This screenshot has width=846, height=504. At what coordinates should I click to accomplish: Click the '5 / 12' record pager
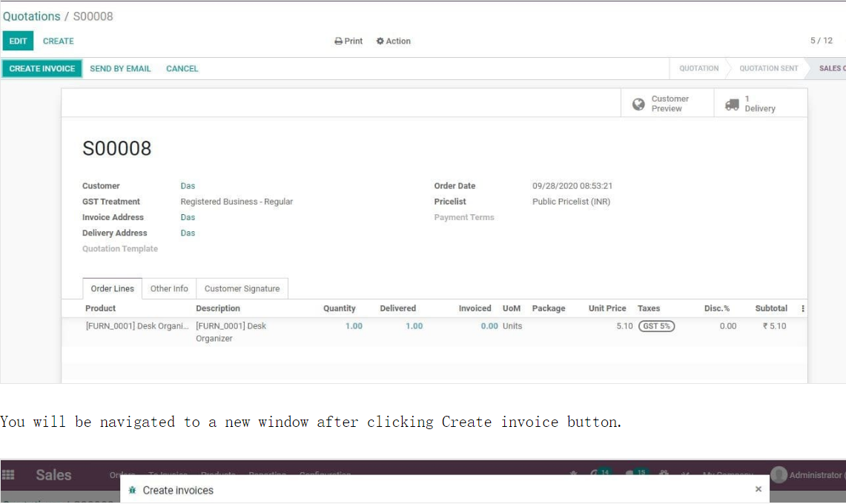coord(822,41)
